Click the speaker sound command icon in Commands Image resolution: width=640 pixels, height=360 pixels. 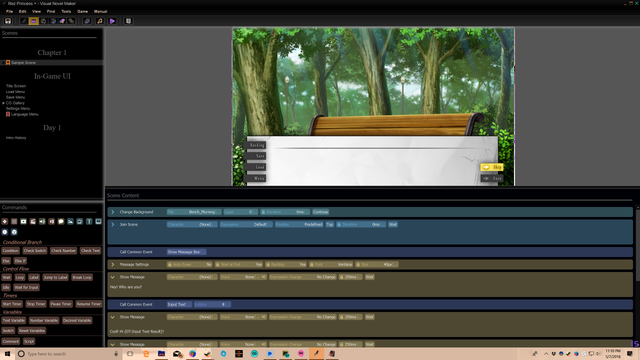42,221
